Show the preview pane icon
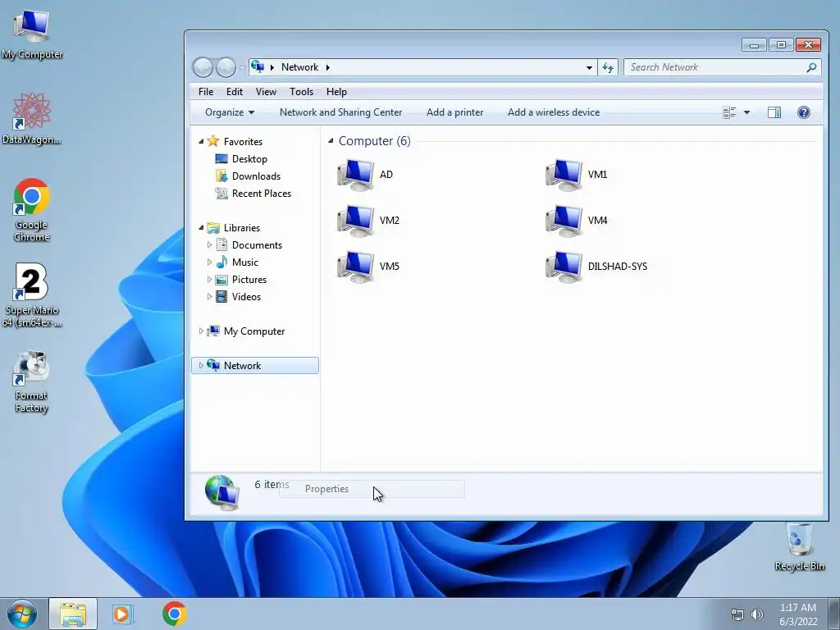The height and width of the screenshot is (630, 840). [x=774, y=112]
